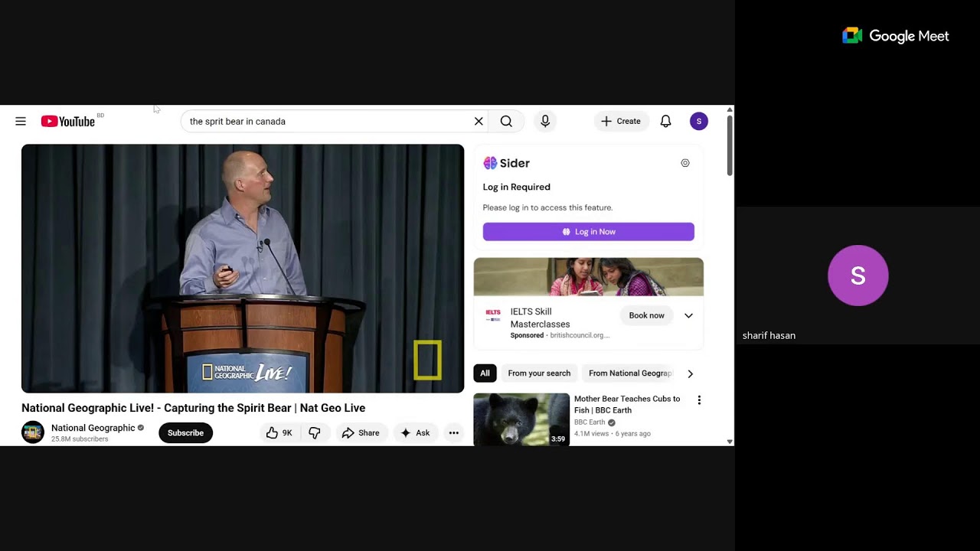Click the 'IELTS Skill Masterclasses' ad title

pyautogui.click(x=541, y=318)
